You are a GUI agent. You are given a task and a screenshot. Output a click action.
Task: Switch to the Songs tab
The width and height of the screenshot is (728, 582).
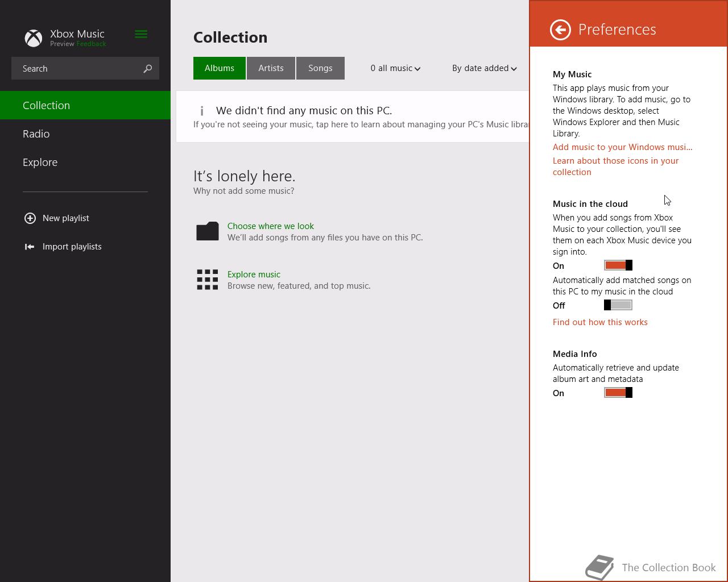click(320, 68)
